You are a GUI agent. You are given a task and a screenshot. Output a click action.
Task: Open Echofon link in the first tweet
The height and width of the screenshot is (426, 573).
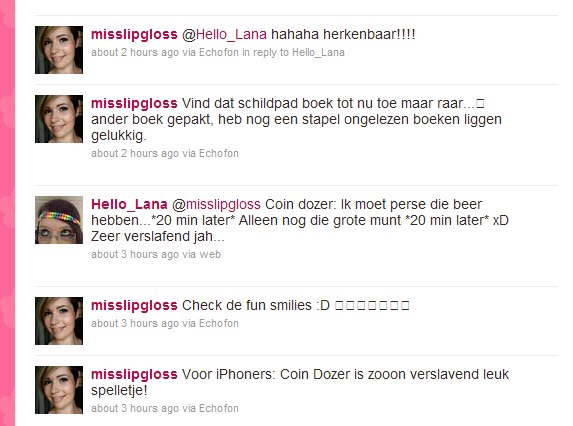pyautogui.click(x=219, y=53)
